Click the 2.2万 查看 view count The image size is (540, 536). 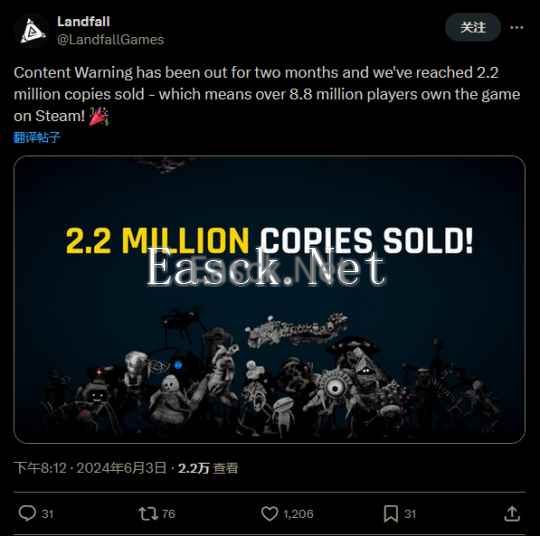[x=208, y=468]
